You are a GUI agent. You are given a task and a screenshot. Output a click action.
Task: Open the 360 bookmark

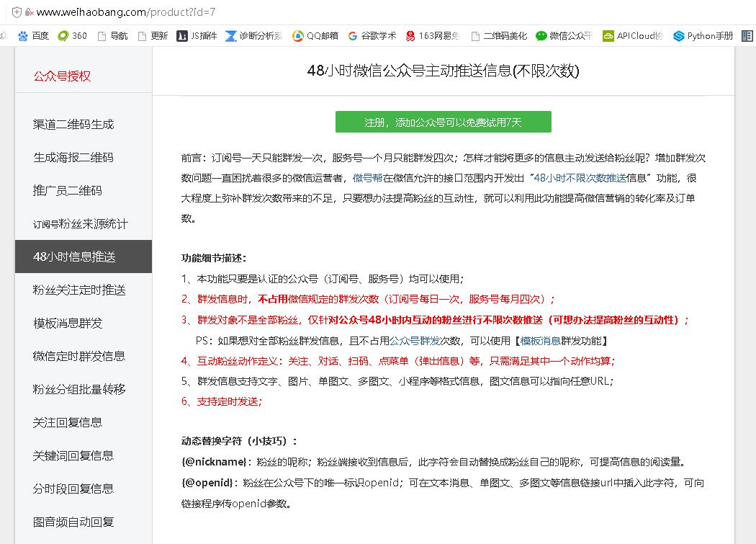point(72,36)
